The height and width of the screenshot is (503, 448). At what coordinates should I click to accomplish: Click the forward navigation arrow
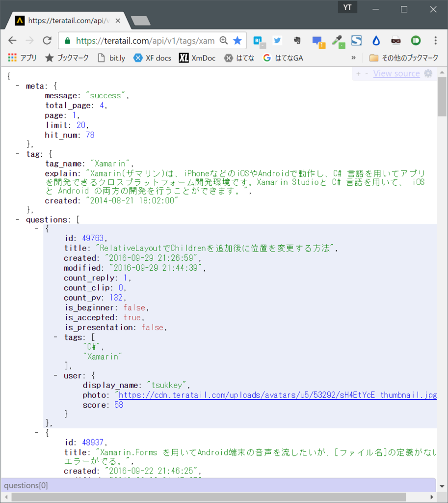(29, 40)
